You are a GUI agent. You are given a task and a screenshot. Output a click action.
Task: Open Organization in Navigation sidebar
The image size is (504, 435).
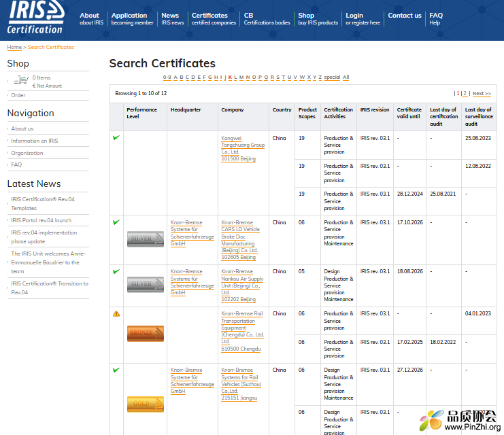click(x=27, y=153)
